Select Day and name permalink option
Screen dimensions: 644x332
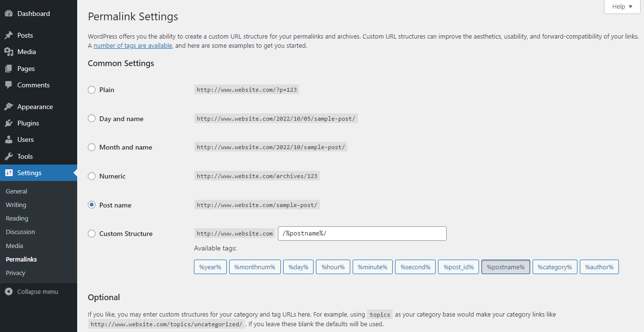[x=91, y=119]
